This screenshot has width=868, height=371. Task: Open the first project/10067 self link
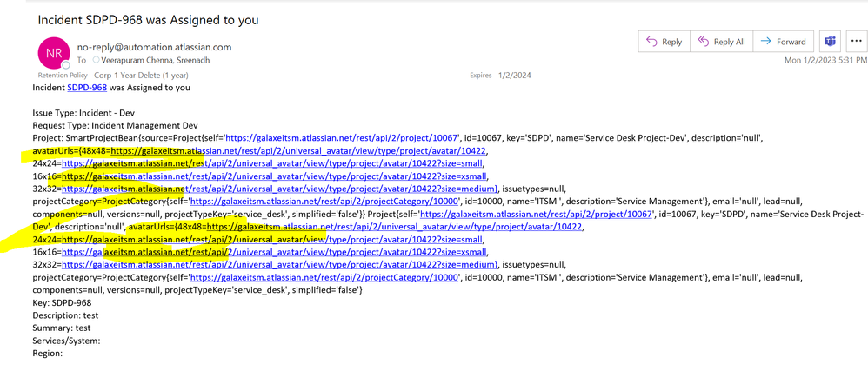pyautogui.click(x=342, y=138)
